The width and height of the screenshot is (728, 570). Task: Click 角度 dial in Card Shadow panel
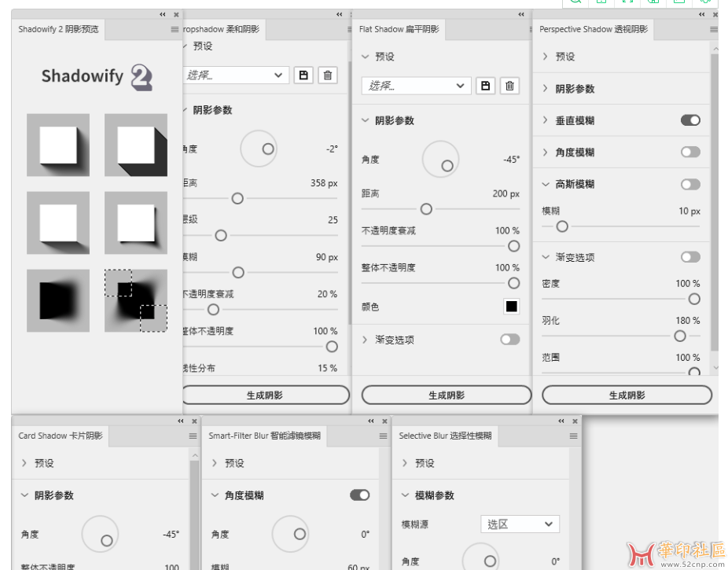pyautogui.click(x=101, y=534)
